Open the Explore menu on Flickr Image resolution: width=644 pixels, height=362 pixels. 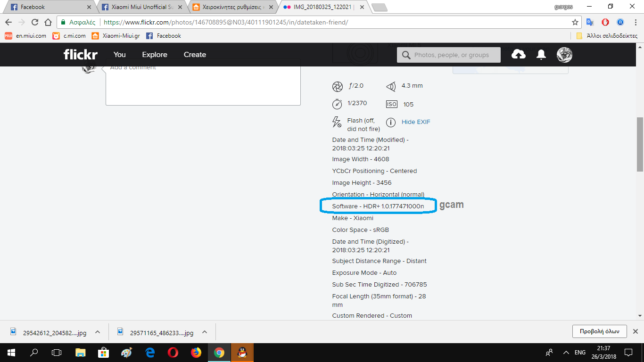coord(155,55)
